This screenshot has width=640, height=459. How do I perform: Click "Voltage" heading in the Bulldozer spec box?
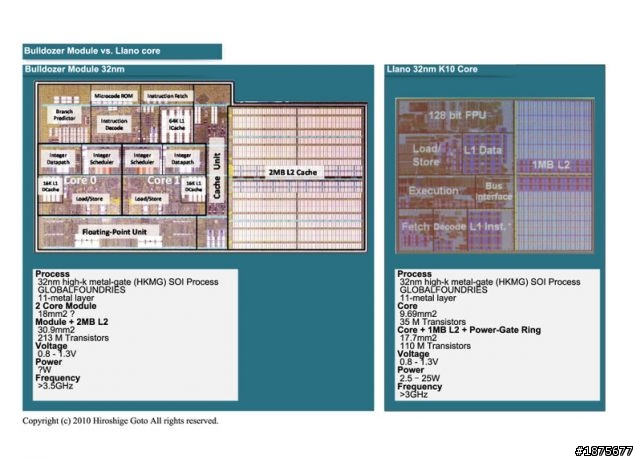click(x=51, y=346)
